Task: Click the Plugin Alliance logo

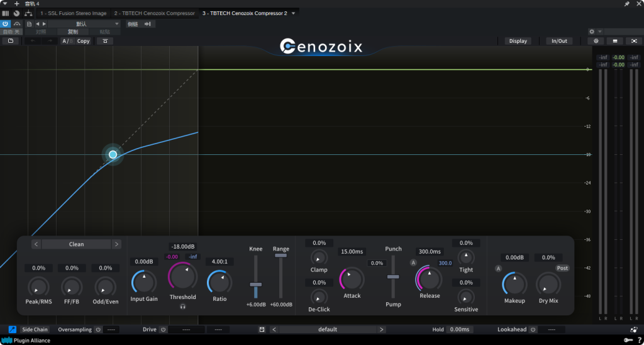Action: tap(26, 340)
